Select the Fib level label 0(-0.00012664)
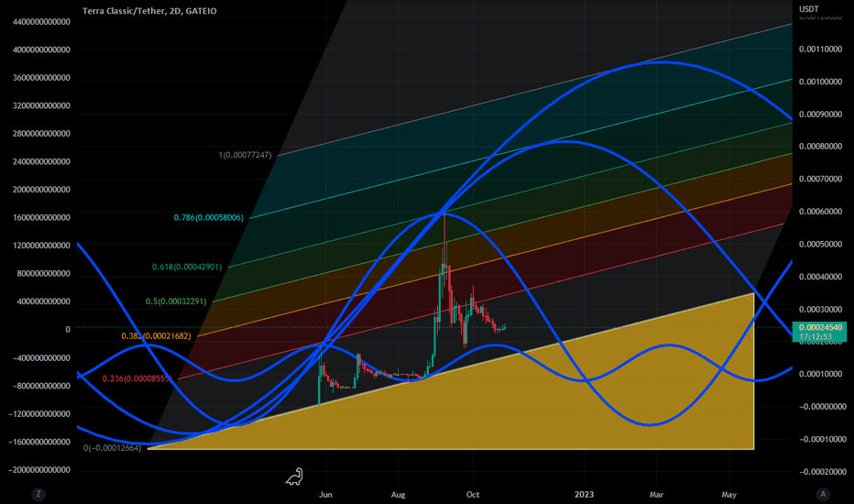The image size is (854, 504). [112, 448]
